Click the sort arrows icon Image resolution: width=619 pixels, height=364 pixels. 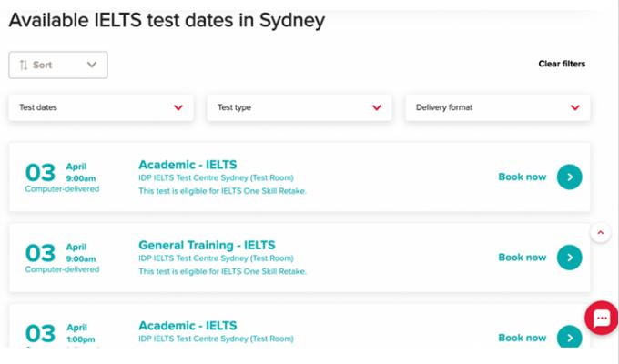(24, 65)
